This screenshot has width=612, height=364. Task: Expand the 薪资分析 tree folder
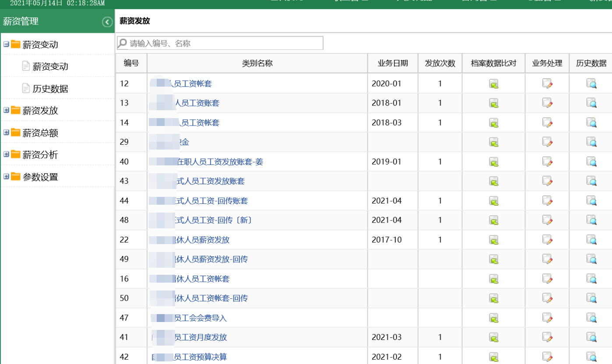(x=6, y=154)
